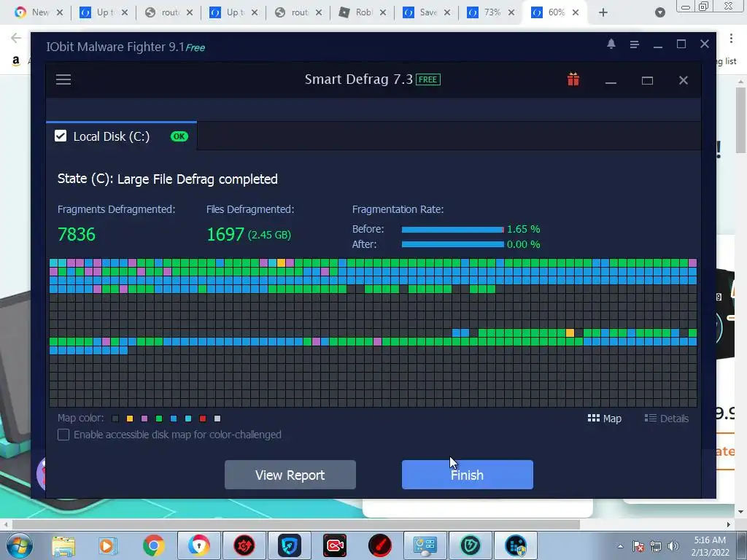Select the Local Disk (C:) tab
The height and width of the screenshot is (560, 747).
pos(122,136)
